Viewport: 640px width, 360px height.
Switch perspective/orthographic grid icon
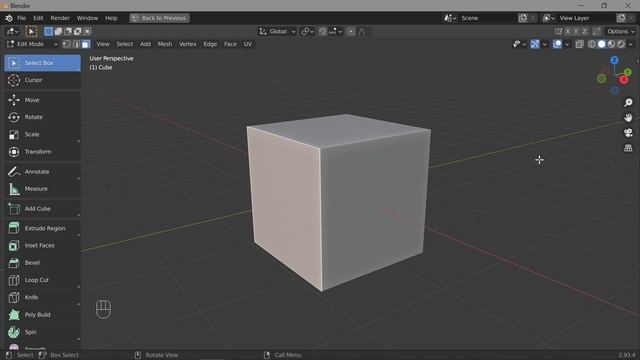pos(628,148)
